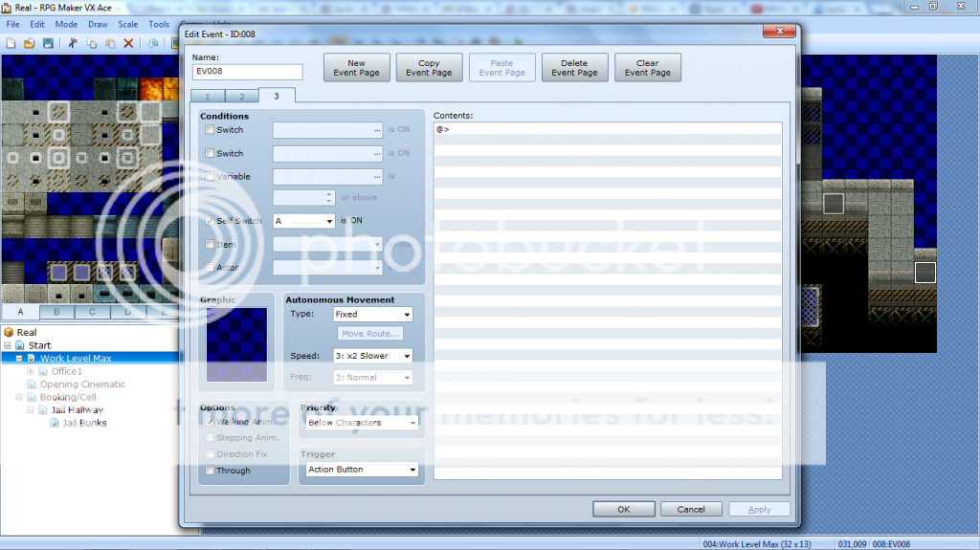Image resolution: width=980 pixels, height=550 pixels.
Task: Click the Undo arrow icon
Action: pos(153,43)
